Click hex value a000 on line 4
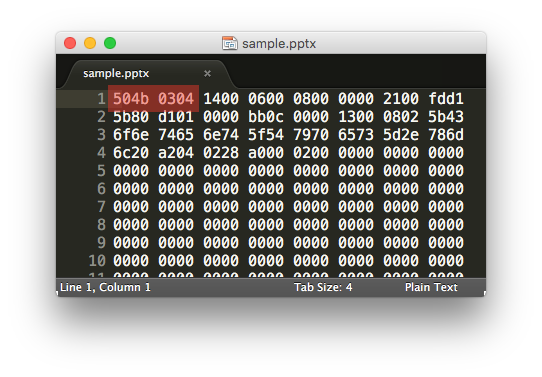 click(x=266, y=153)
